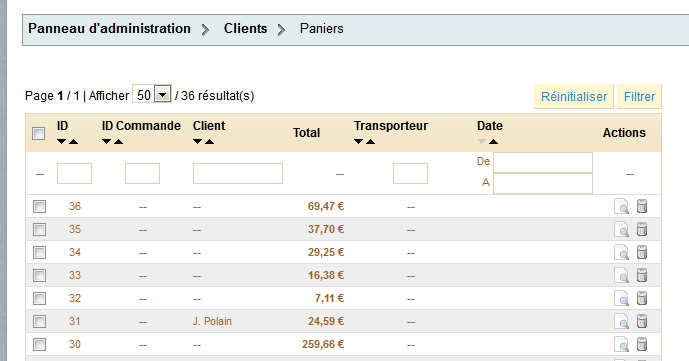Delete cart 30 with the trash icon
Viewport: 689px width, 361px height.
[642, 344]
